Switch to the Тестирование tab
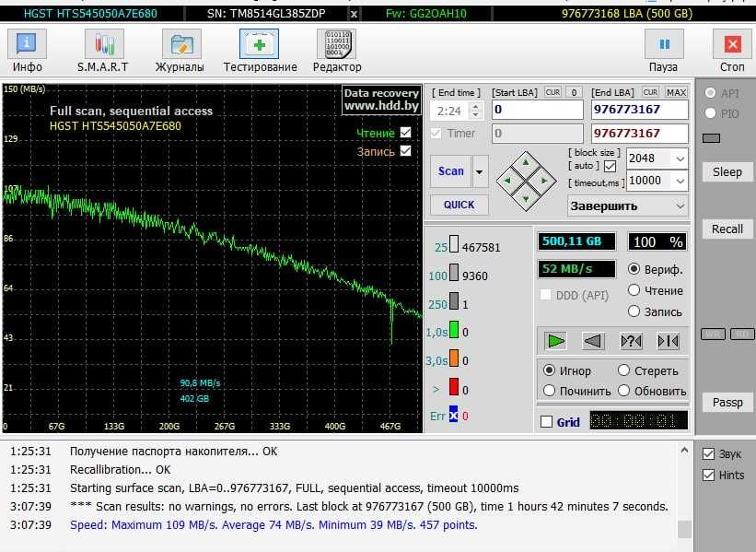Viewport: 756px width, 552px height. click(x=260, y=50)
